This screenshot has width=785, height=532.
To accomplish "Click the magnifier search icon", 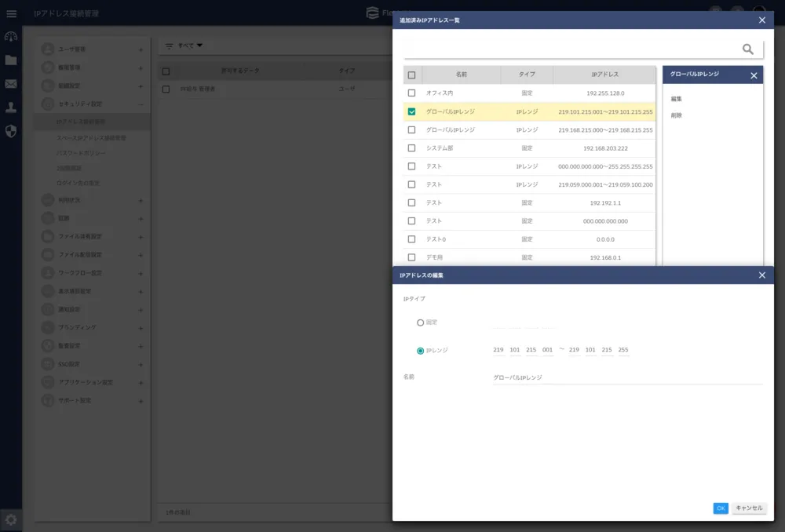I will 747,49.
